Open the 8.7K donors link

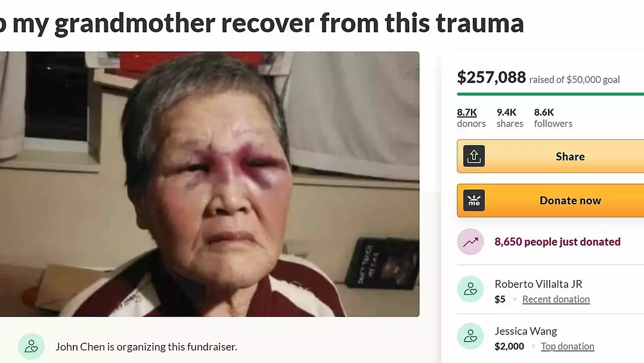471,118
